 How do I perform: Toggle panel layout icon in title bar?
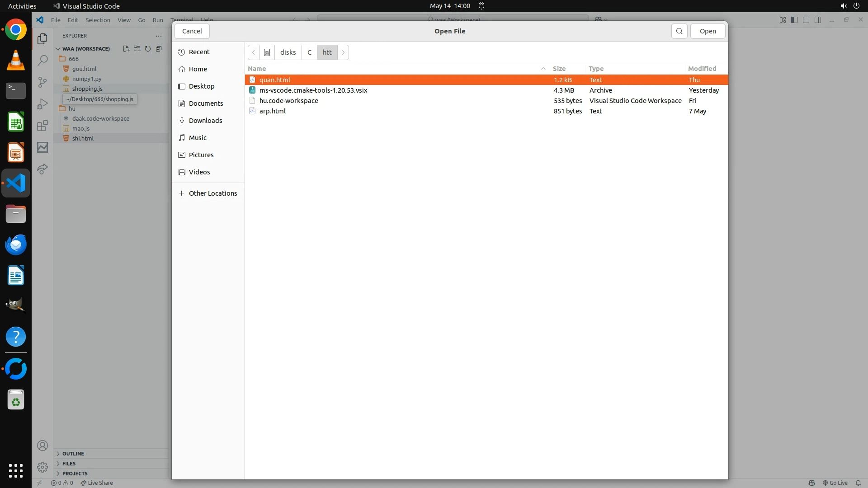806,20
